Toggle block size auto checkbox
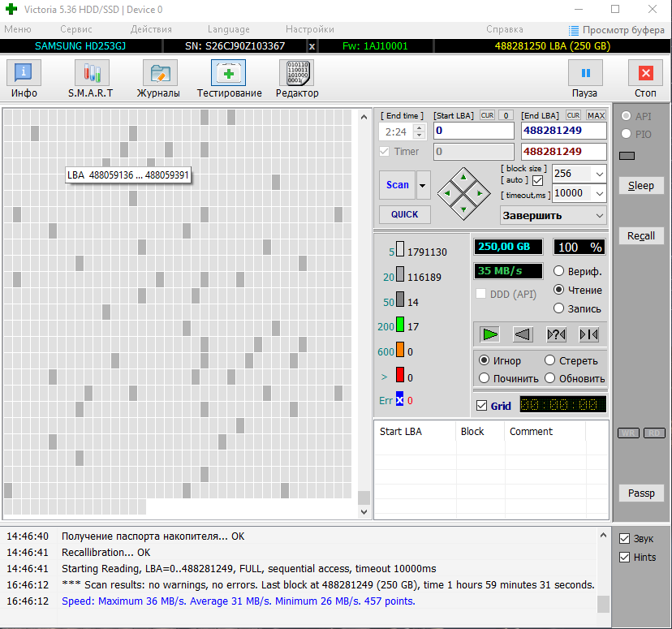This screenshot has width=672, height=629. point(537,180)
